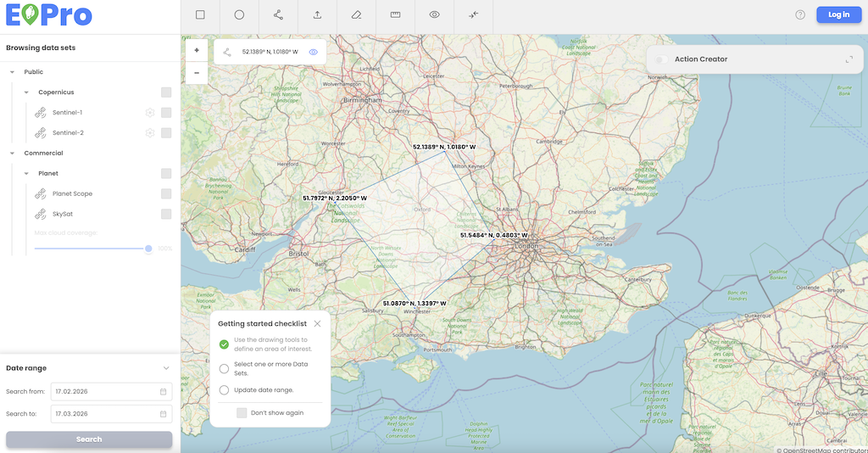Click the Search to date field
Screen dimensions: 868x453
click(111, 414)
